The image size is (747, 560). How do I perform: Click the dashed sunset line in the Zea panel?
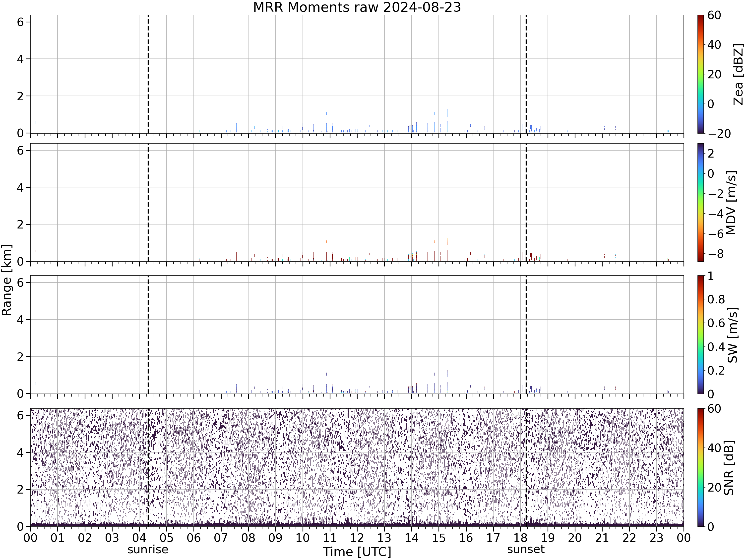point(526,74)
